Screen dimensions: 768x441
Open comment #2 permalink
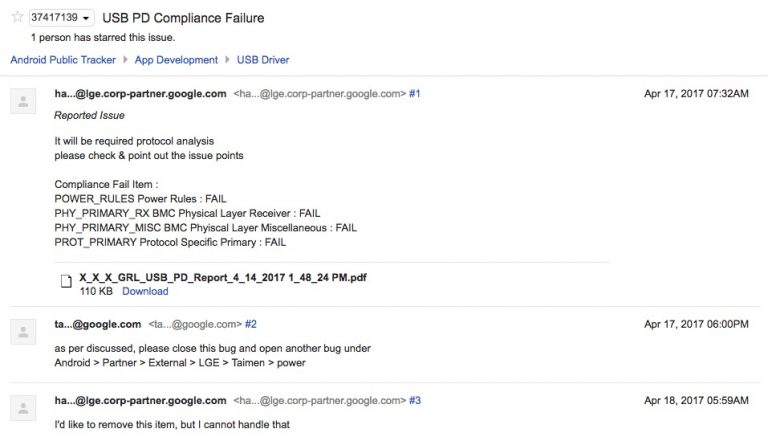click(x=251, y=324)
